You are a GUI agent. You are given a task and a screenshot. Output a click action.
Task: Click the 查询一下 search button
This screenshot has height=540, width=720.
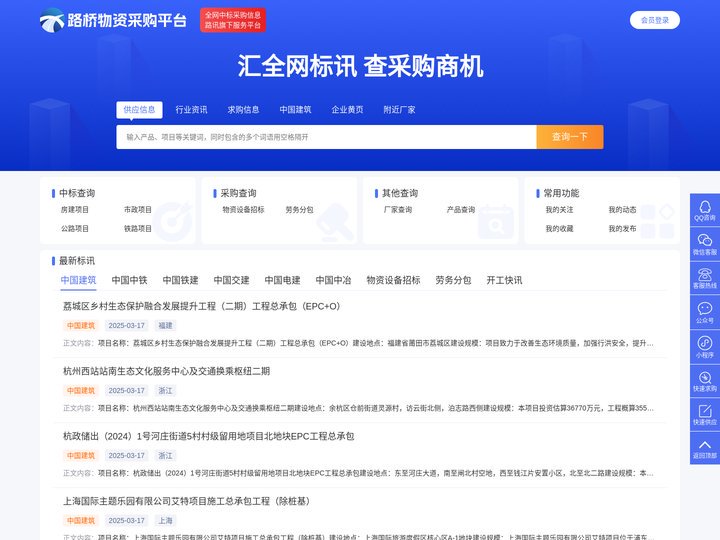click(x=570, y=137)
